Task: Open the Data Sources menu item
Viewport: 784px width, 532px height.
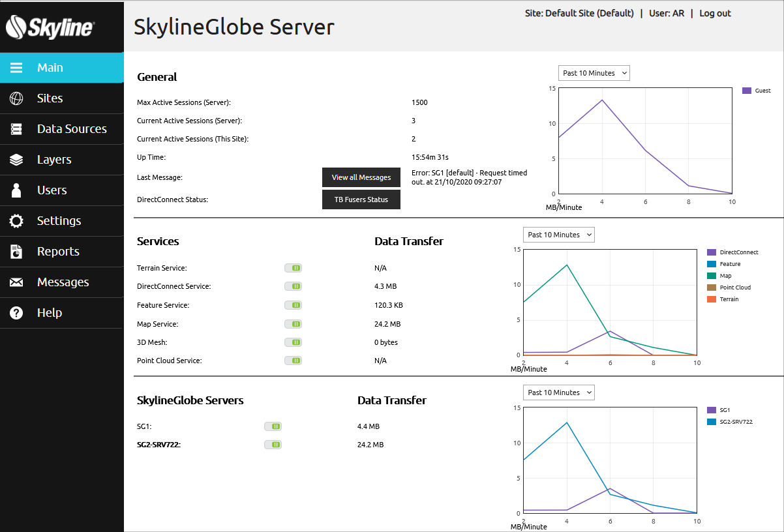Action: [x=62, y=129]
